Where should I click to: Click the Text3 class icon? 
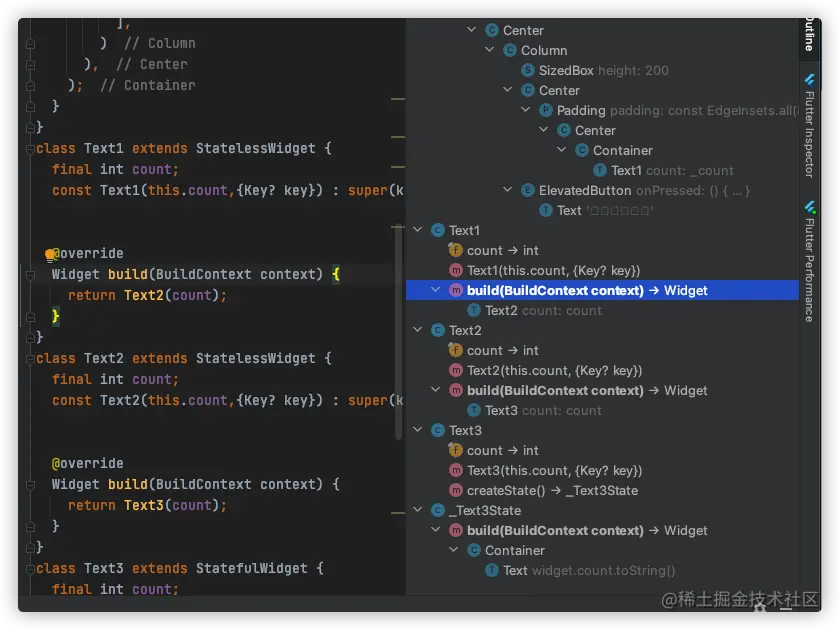[x=438, y=430]
